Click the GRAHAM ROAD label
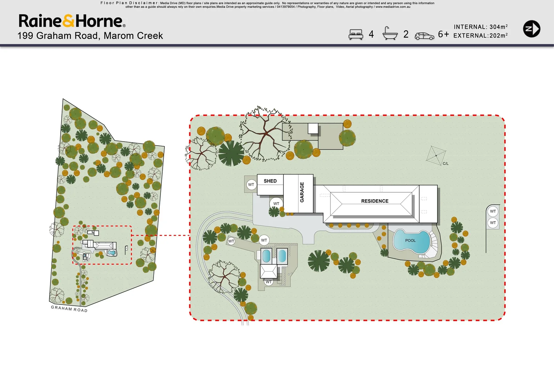 69,309
